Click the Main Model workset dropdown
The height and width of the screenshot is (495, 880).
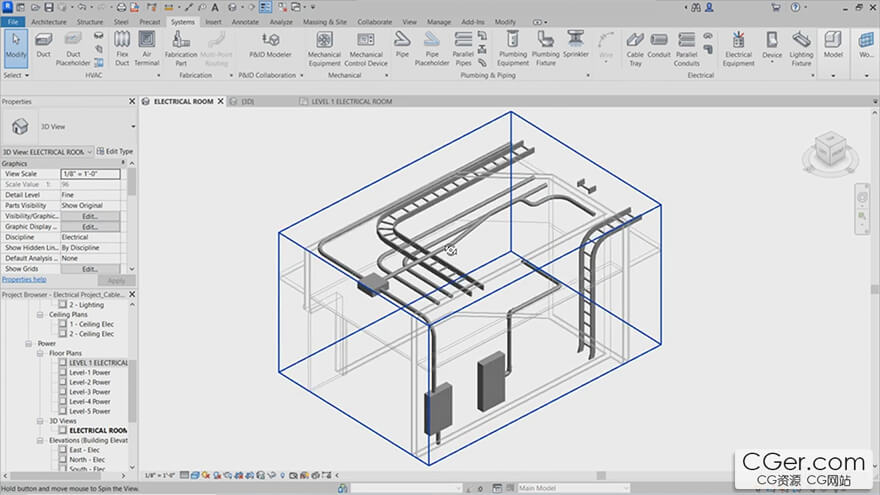[x=572, y=488]
